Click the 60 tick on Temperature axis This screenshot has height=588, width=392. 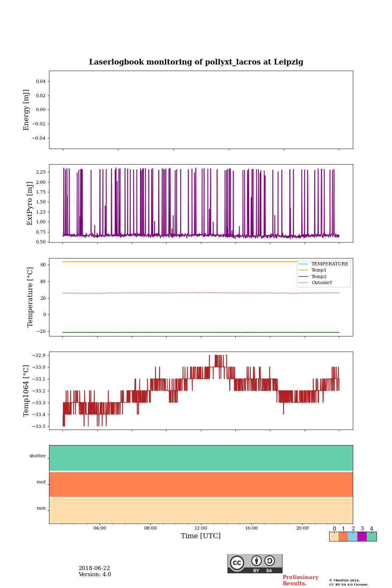(43, 265)
